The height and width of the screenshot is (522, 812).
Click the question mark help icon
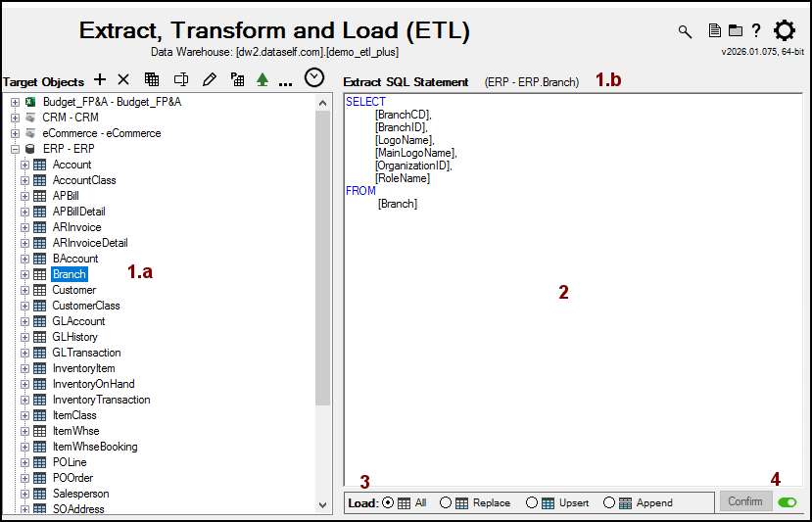755,31
